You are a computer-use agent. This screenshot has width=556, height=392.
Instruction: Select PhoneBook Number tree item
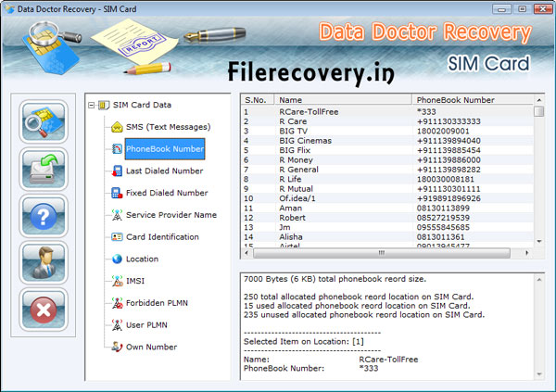click(165, 149)
